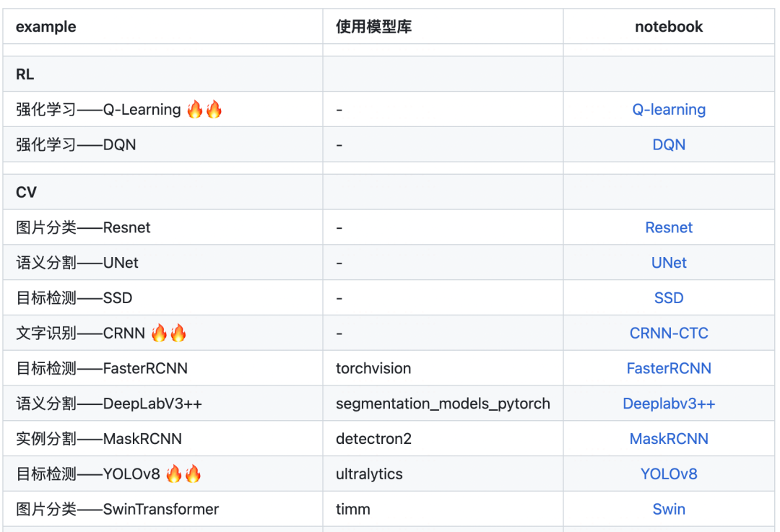Click the fire emojis next to Q-Learning
The image size is (780, 532).
(x=204, y=110)
